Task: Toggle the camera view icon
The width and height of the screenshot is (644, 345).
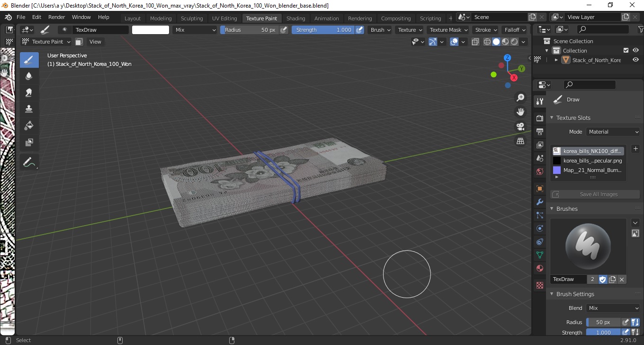Action: (520, 127)
